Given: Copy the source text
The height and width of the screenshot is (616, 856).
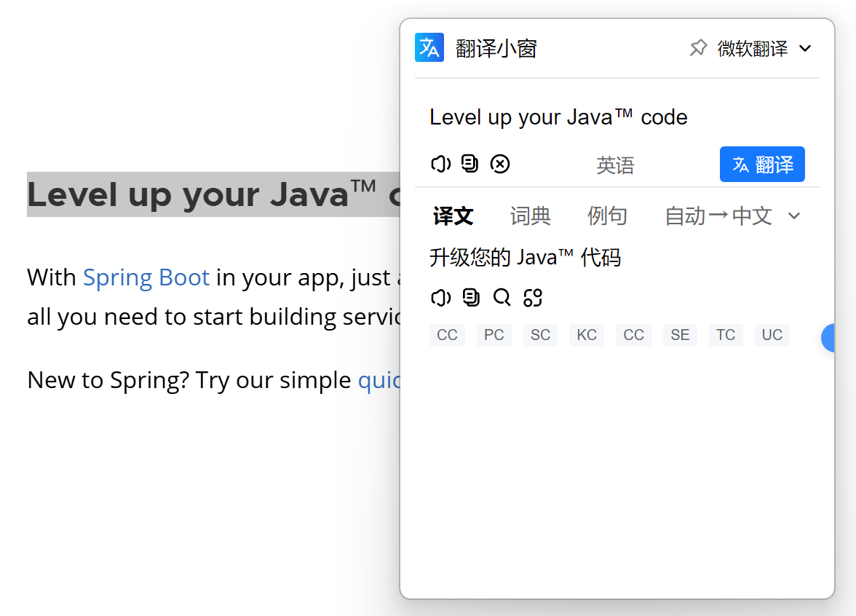Looking at the screenshot, I should [x=470, y=163].
